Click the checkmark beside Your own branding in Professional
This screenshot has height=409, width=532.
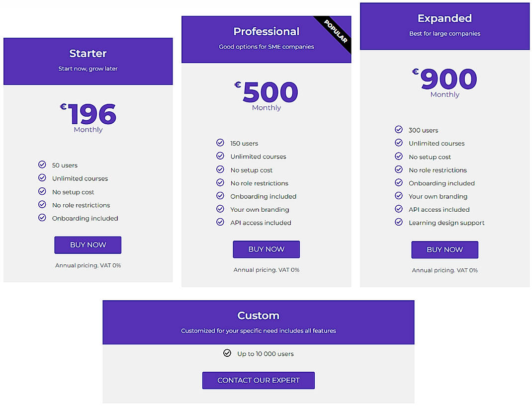coord(220,209)
